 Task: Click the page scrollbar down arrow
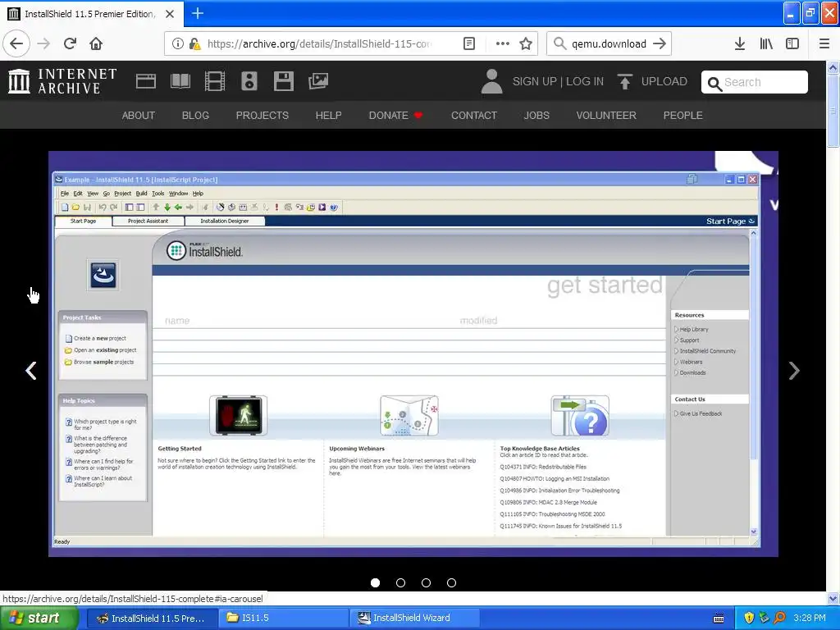[833, 598]
